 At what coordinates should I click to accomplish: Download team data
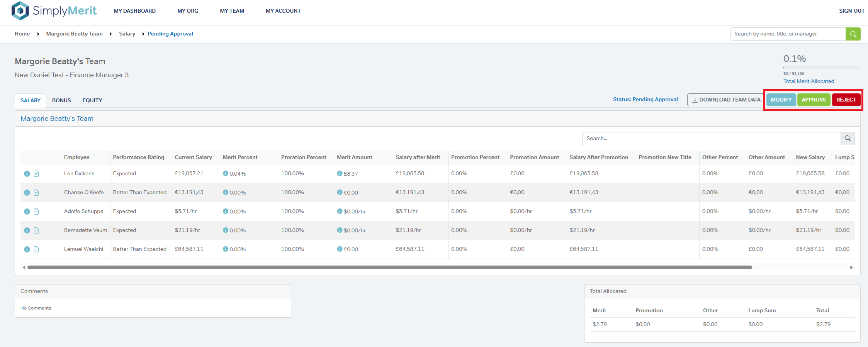tap(725, 100)
